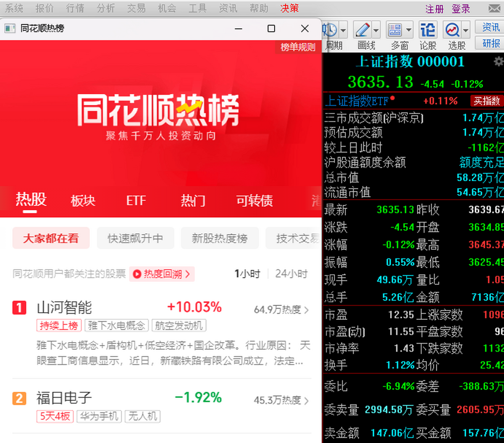Image resolution: width=504 pixels, height=443 pixels.
Task: Click the mail envelope icon top right
Action: click(x=494, y=8)
